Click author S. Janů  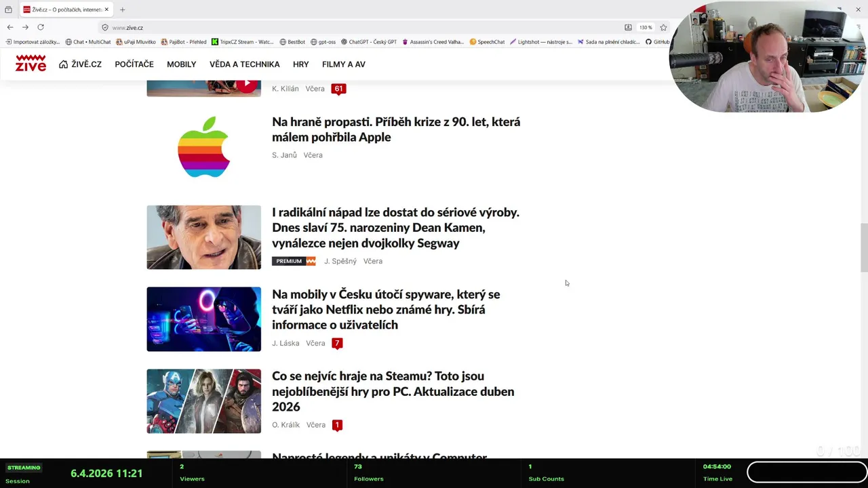click(284, 155)
